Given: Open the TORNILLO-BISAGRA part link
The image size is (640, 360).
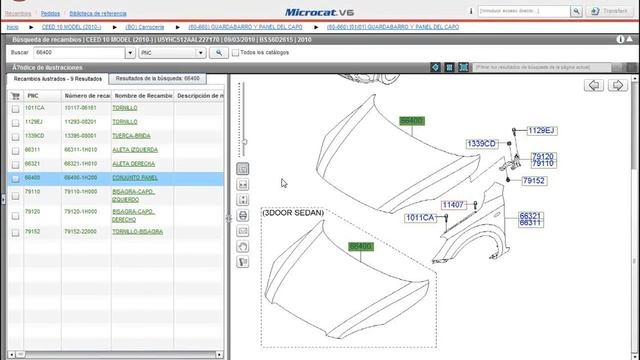Looking at the screenshot, I should point(138,231).
